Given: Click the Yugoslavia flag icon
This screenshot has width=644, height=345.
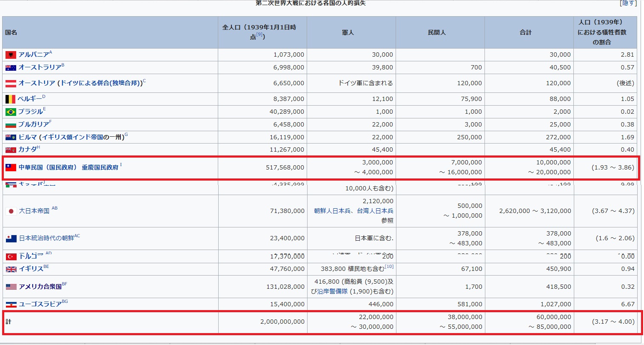Looking at the screenshot, I should (11, 305).
